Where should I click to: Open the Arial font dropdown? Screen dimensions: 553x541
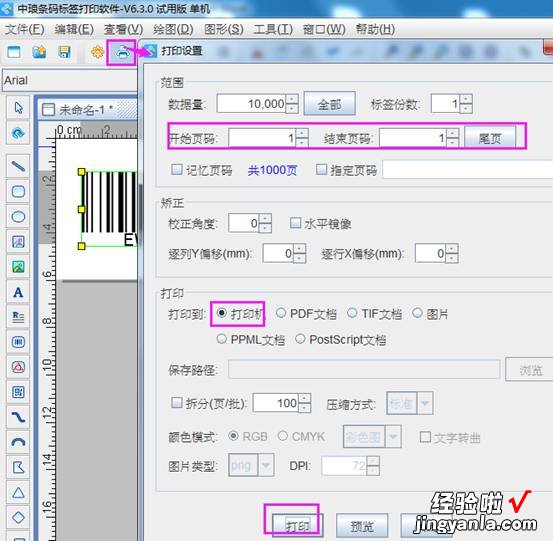click(x=69, y=80)
